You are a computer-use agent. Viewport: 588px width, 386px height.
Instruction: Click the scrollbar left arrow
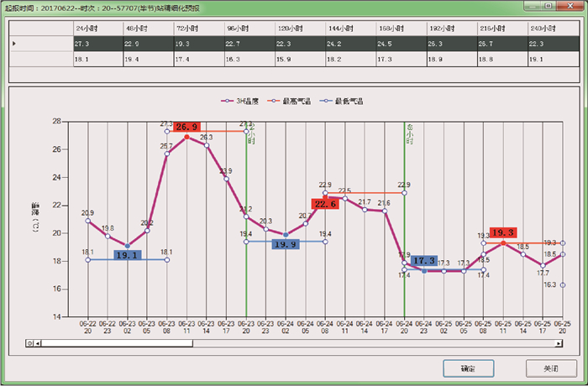click(38, 343)
